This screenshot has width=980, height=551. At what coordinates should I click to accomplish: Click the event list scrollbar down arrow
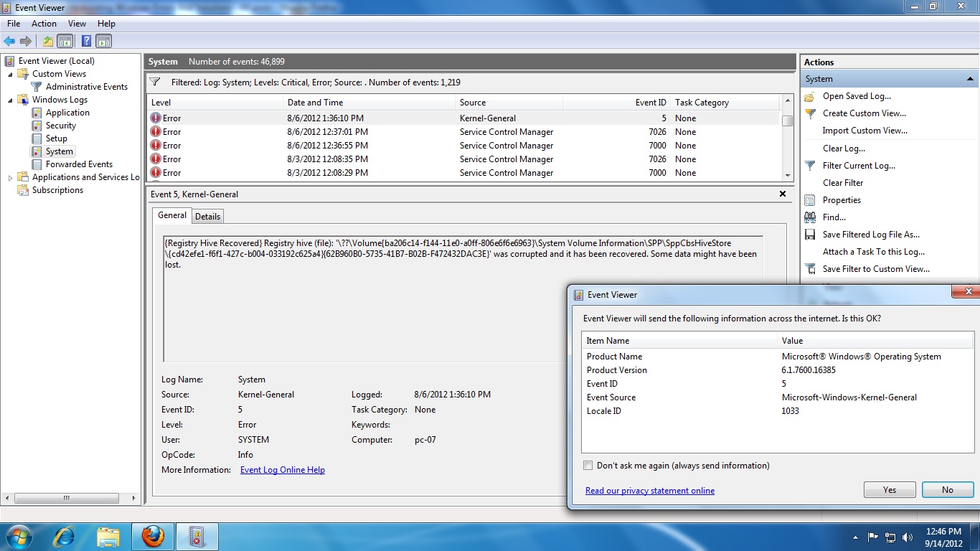pyautogui.click(x=788, y=175)
